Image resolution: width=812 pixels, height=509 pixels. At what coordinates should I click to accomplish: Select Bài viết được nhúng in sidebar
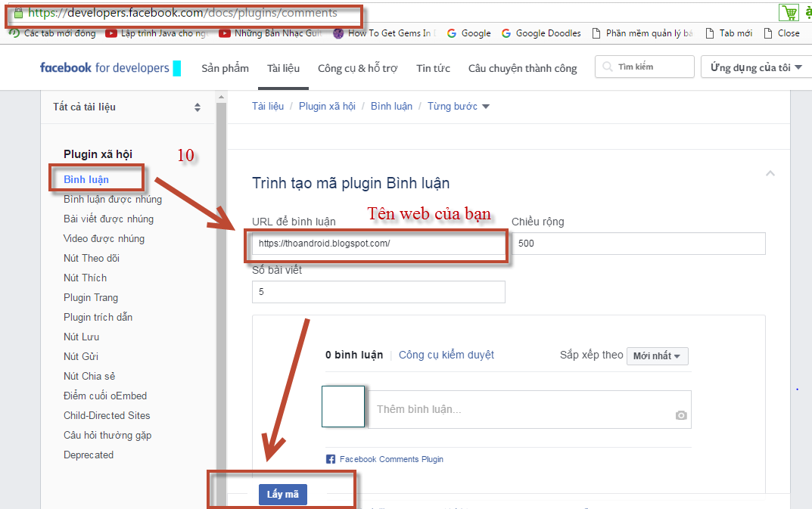pos(108,219)
